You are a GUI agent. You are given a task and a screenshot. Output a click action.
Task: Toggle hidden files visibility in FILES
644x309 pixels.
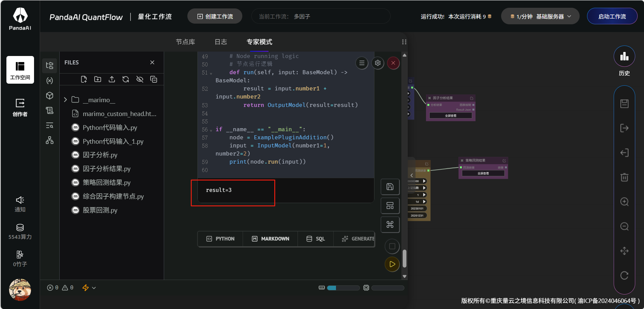click(x=140, y=79)
